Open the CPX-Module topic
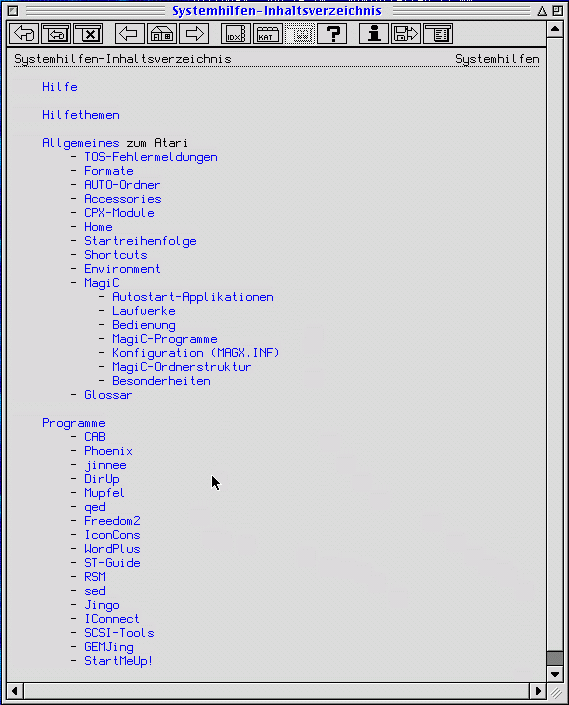This screenshot has width=569, height=705. [120, 213]
